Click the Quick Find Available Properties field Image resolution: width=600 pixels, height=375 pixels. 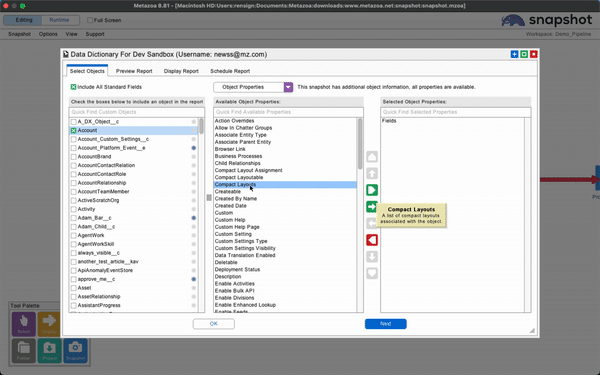(288, 112)
